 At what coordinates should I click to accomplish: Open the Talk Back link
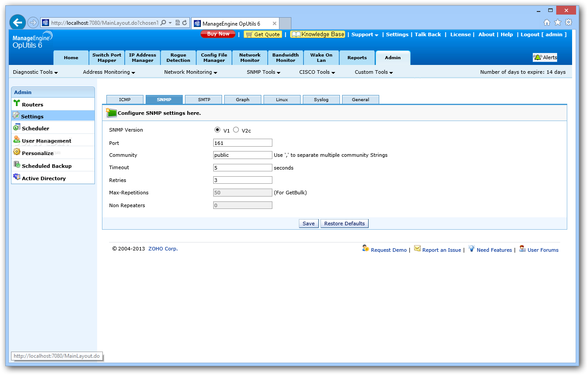tap(428, 34)
